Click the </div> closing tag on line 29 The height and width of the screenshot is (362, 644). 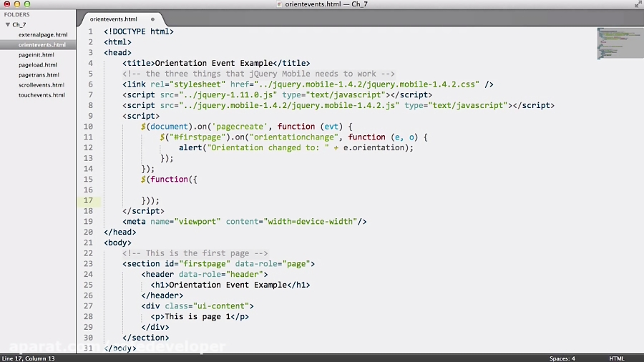coord(155,327)
